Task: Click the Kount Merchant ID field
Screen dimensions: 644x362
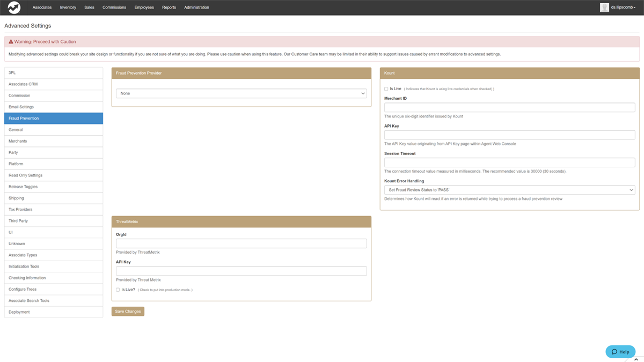Action: 509,108
